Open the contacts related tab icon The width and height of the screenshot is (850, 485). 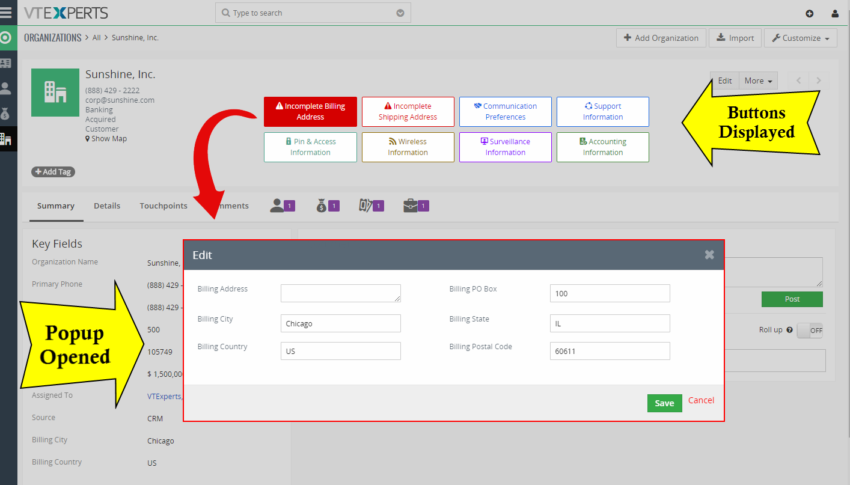[x=282, y=205]
